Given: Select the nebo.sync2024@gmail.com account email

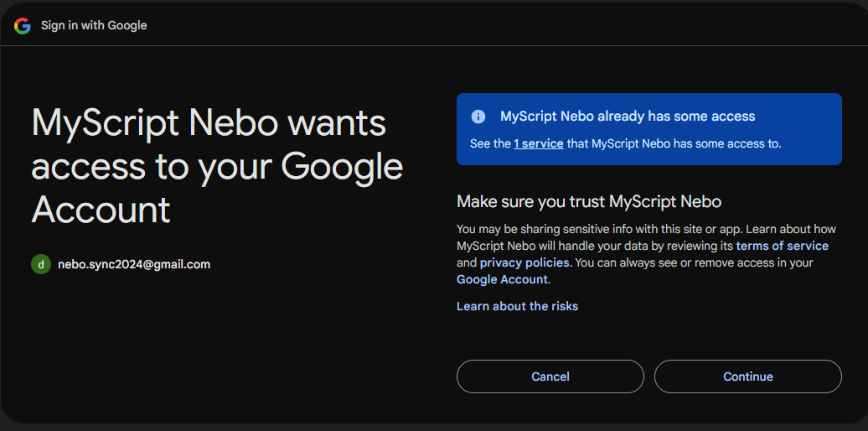Looking at the screenshot, I should coord(134,264).
